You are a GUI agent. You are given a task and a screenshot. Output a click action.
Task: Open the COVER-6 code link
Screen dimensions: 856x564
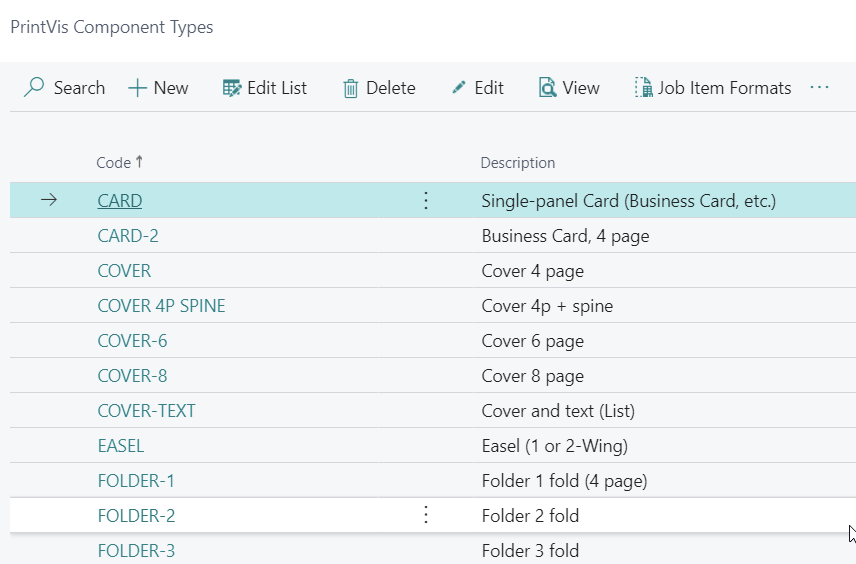coord(132,341)
